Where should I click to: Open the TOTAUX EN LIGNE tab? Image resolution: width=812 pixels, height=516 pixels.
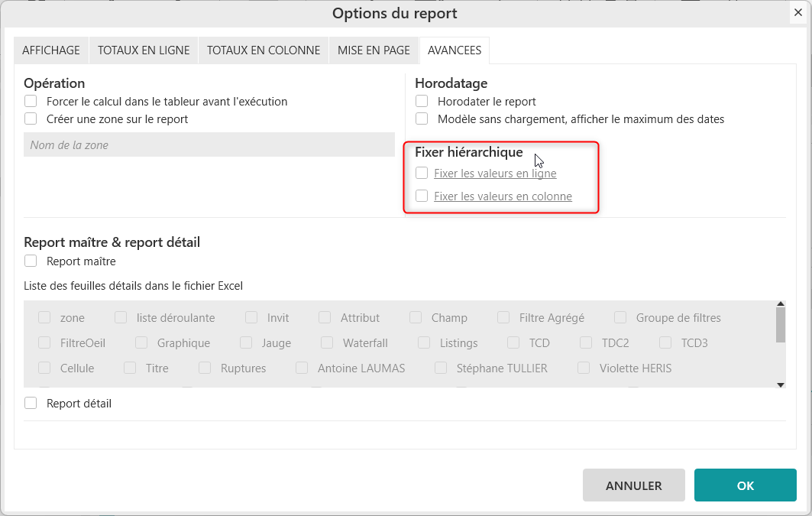coord(144,50)
